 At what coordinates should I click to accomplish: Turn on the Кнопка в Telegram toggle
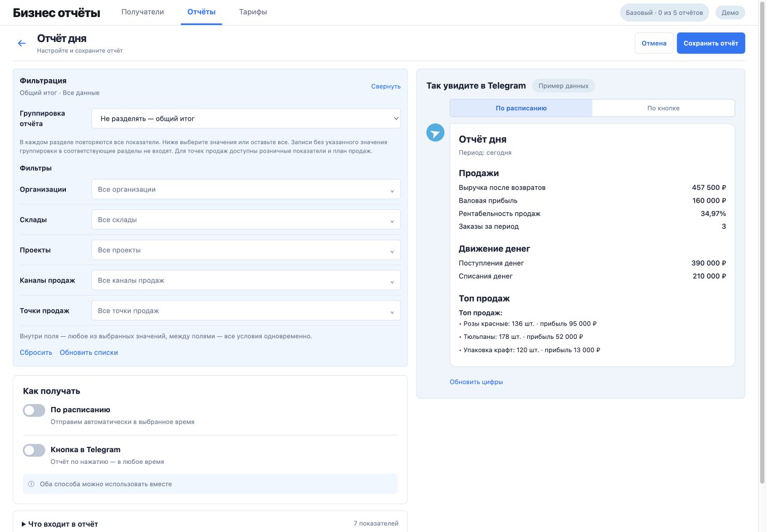[34, 450]
